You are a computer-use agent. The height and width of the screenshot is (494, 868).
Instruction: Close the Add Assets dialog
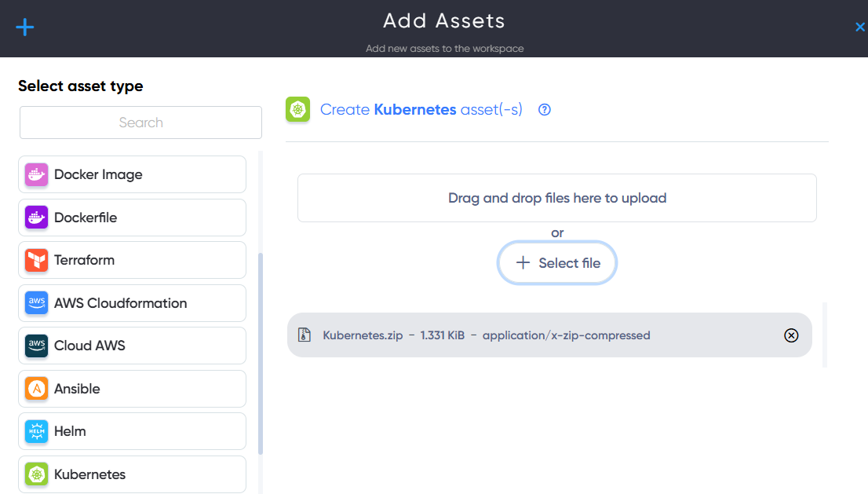[859, 27]
